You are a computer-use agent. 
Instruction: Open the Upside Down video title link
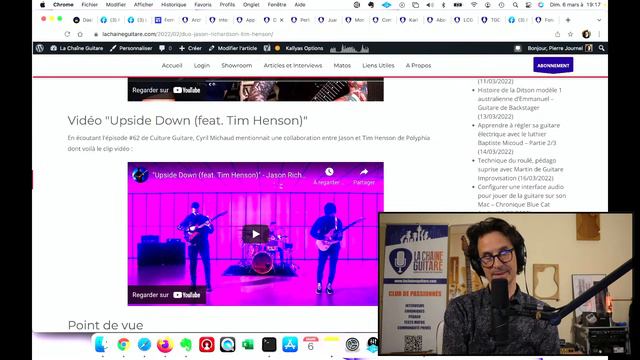(229, 175)
